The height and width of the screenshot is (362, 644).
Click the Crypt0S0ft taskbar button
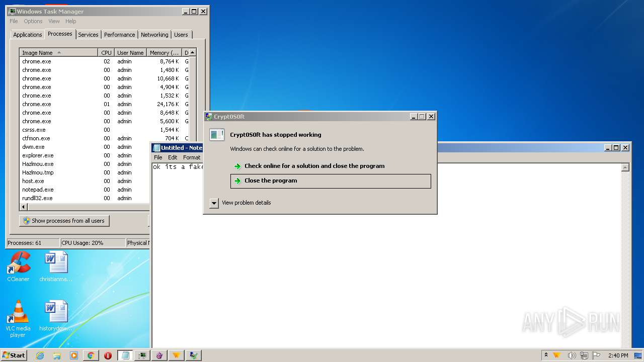click(194, 355)
